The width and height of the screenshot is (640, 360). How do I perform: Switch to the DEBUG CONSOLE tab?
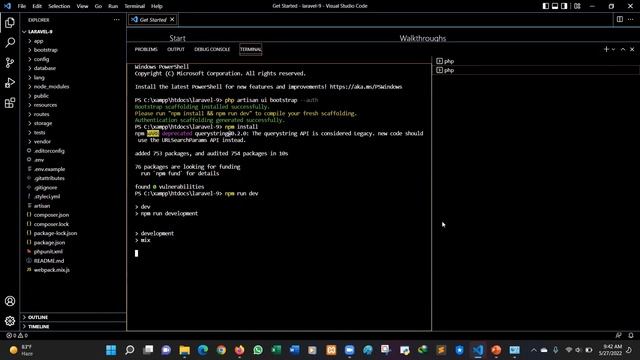click(212, 49)
